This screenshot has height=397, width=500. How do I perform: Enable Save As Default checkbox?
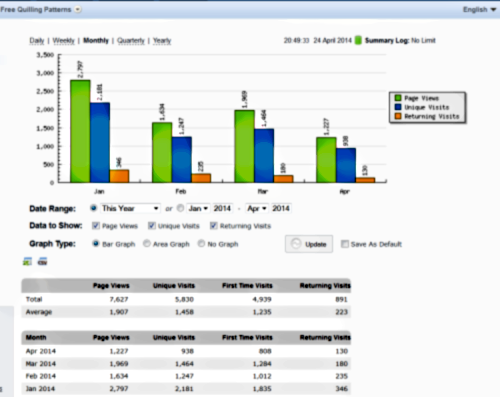345,244
